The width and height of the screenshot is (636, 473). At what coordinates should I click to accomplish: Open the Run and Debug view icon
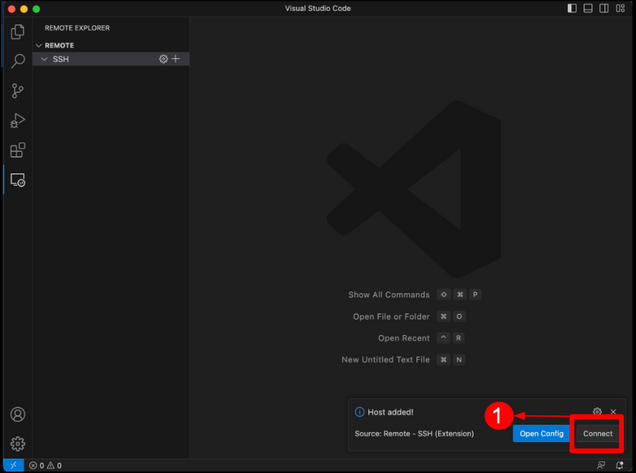17,120
